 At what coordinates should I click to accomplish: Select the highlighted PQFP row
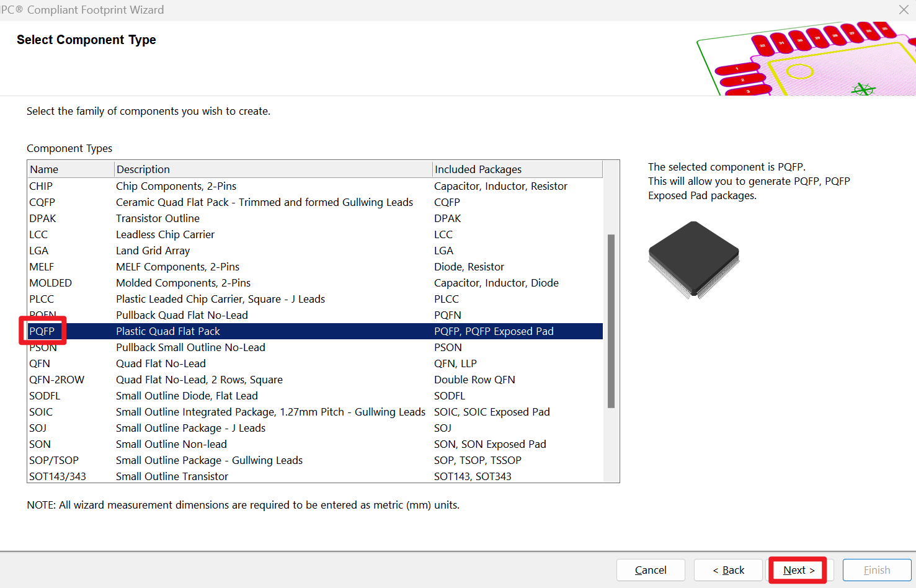(x=315, y=331)
